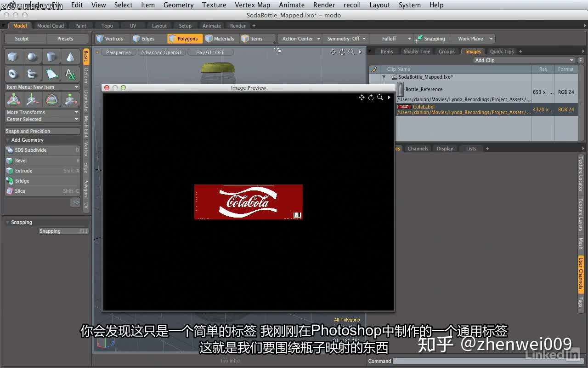Image resolution: width=588 pixels, height=368 pixels.
Task: Click zoom magnifier in Image Preview window
Action: click(380, 98)
